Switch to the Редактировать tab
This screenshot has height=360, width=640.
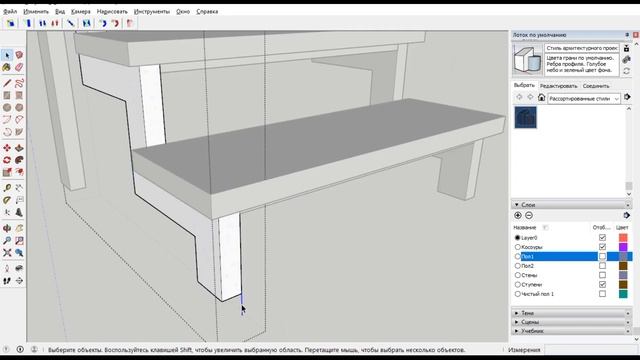(x=558, y=86)
